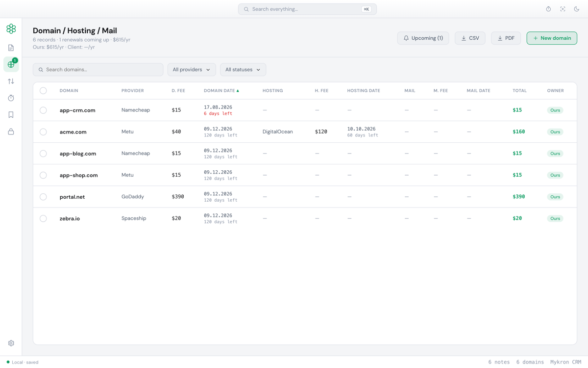The height and width of the screenshot is (368, 588).
Task: Click Spaceship provider cell
Action: click(134, 218)
